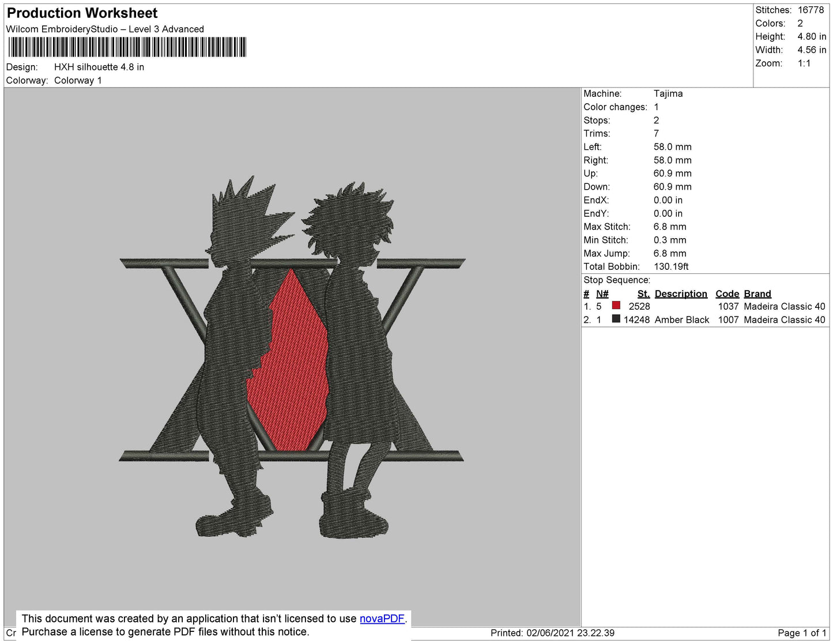The image size is (833, 644).
Task: Click the St. column header
Action: [x=643, y=293]
